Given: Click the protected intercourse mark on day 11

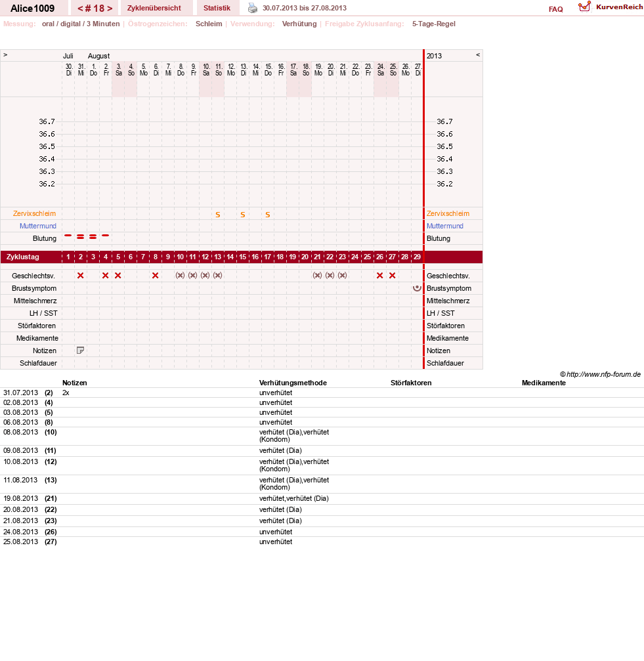Looking at the screenshot, I should (x=192, y=275).
